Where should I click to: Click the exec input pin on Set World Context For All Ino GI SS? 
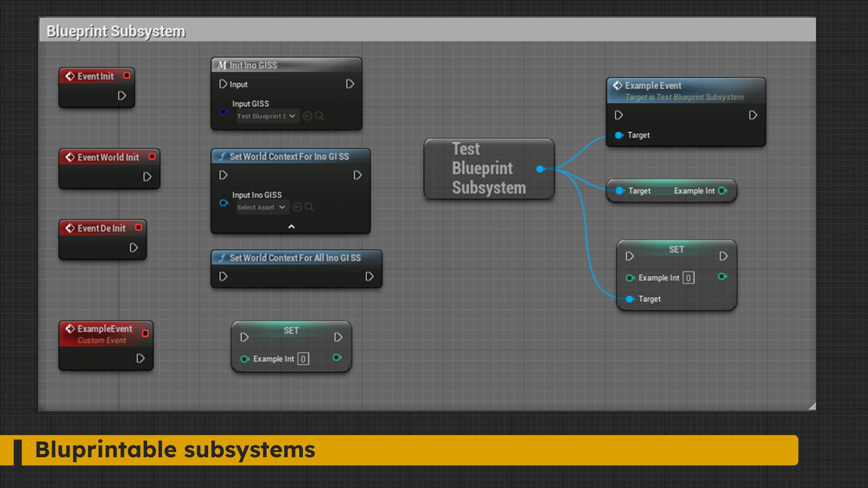pyautogui.click(x=222, y=277)
